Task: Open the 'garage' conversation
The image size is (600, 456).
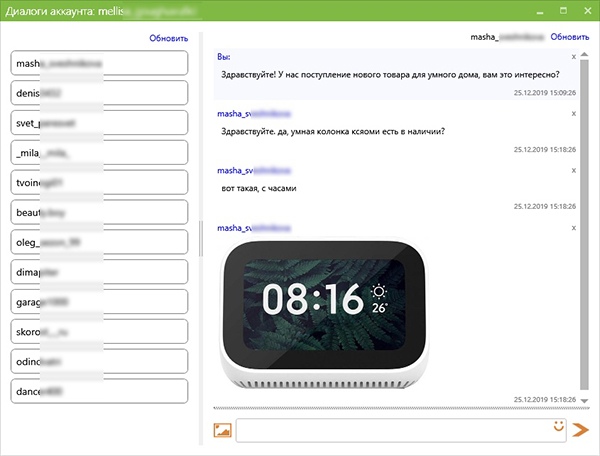Action: tap(99, 302)
